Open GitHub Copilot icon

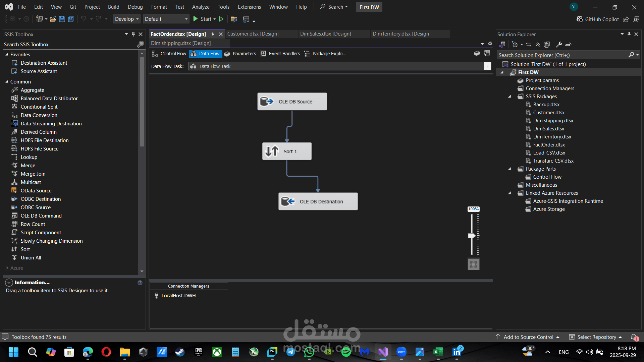point(580,19)
